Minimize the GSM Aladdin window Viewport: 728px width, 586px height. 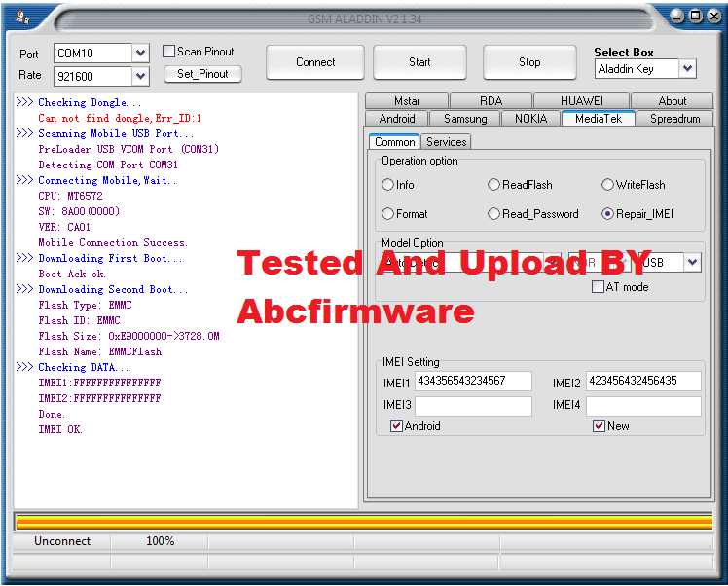pos(677,17)
